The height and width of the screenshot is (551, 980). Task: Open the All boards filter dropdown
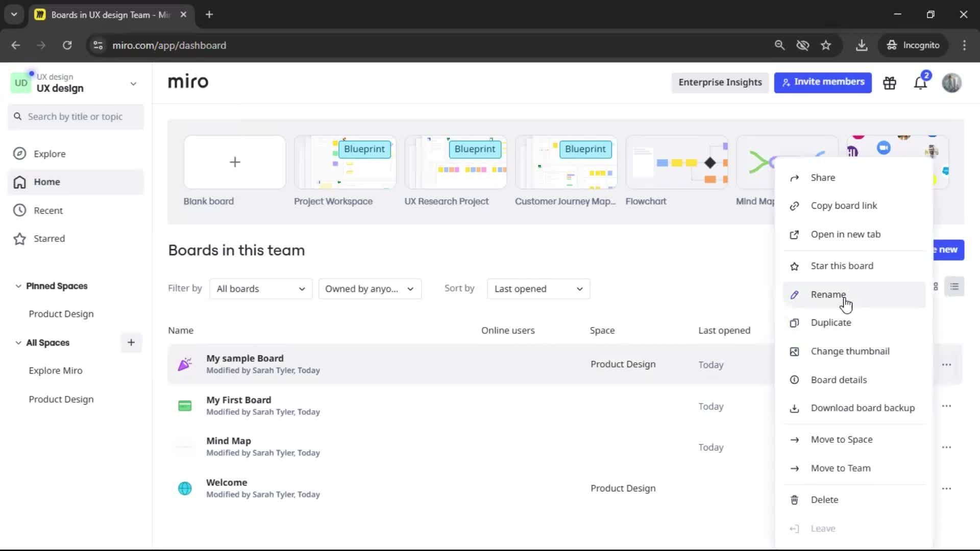coord(261,289)
